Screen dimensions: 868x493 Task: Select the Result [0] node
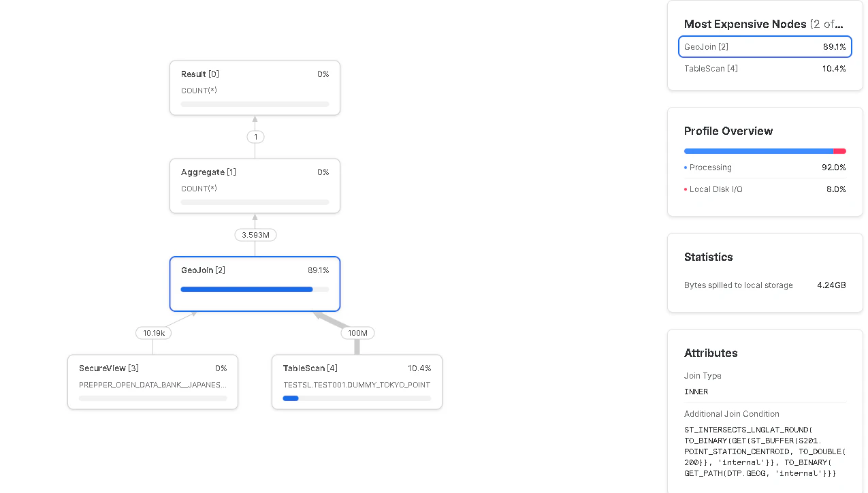[255, 88]
